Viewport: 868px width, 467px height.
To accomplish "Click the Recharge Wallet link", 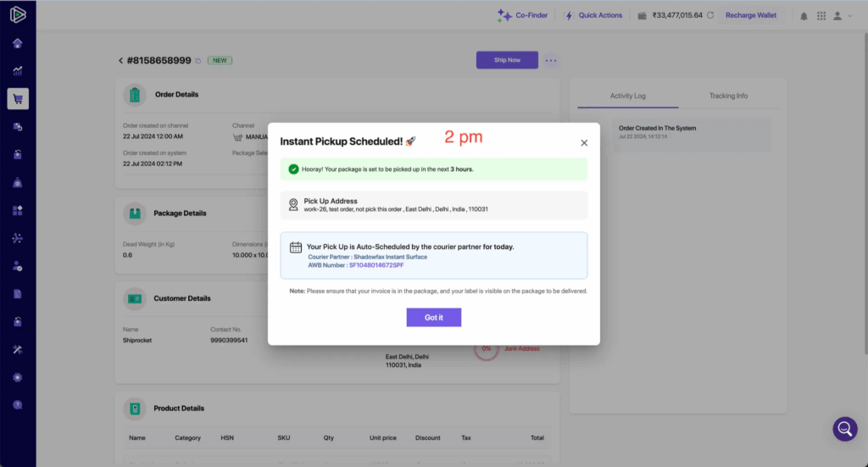I will click(x=751, y=15).
